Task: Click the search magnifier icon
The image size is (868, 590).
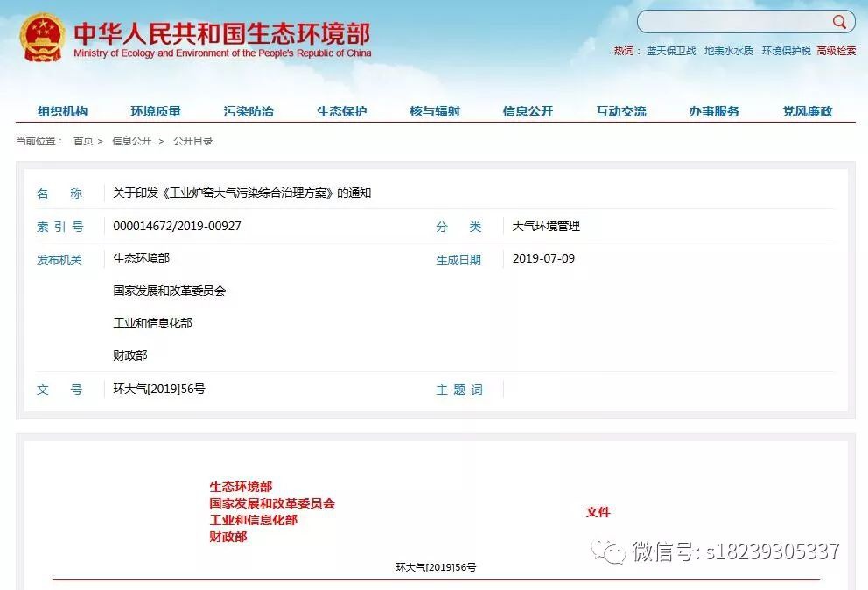Action: click(839, 22)
